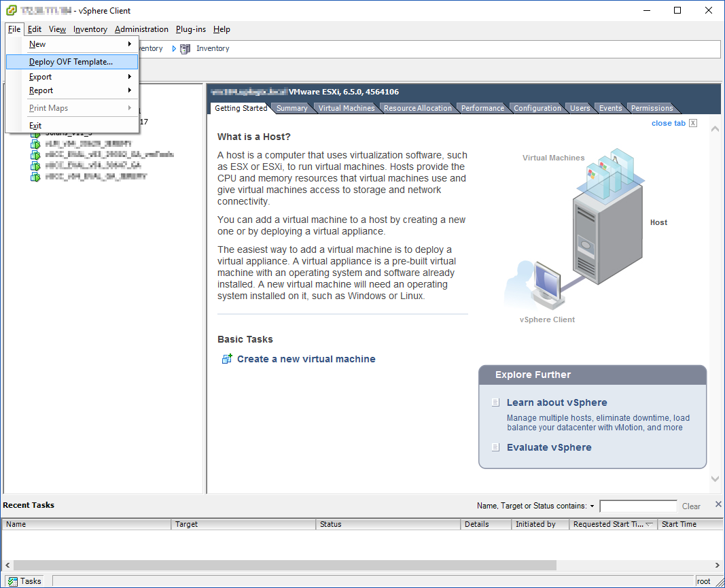Open the Resource Allocation tab

click(417, 108)
